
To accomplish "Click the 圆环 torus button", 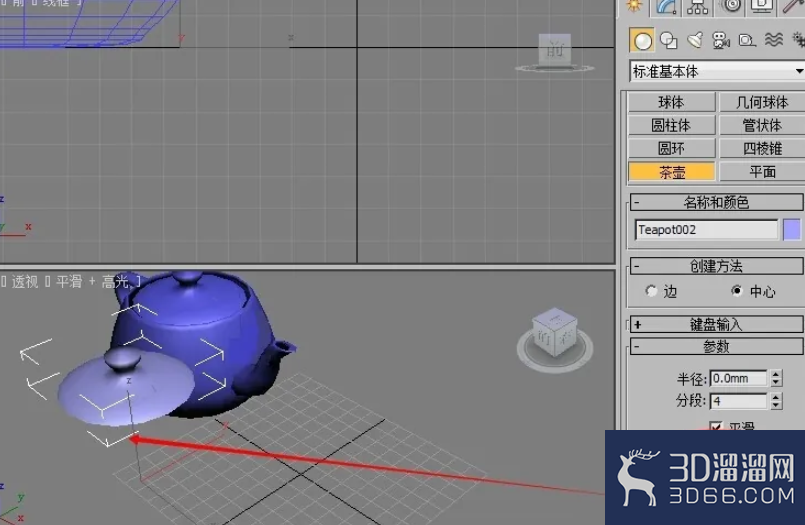I will (x=672, y=148).
